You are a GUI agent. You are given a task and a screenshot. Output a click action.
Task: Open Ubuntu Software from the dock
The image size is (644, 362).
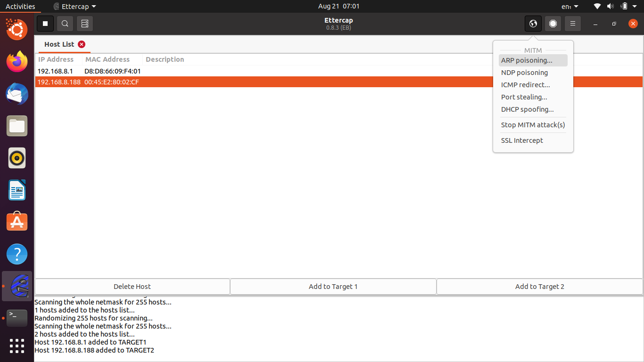coord(17,222)
